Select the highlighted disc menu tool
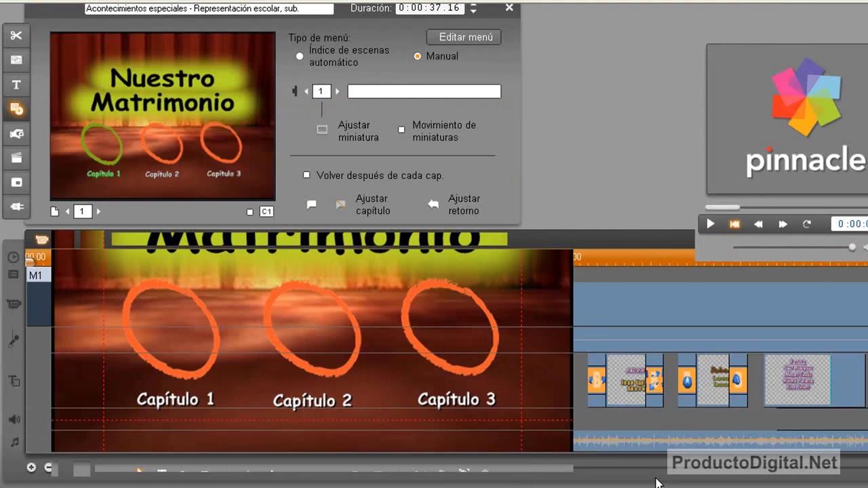 (x=16, y=108)
